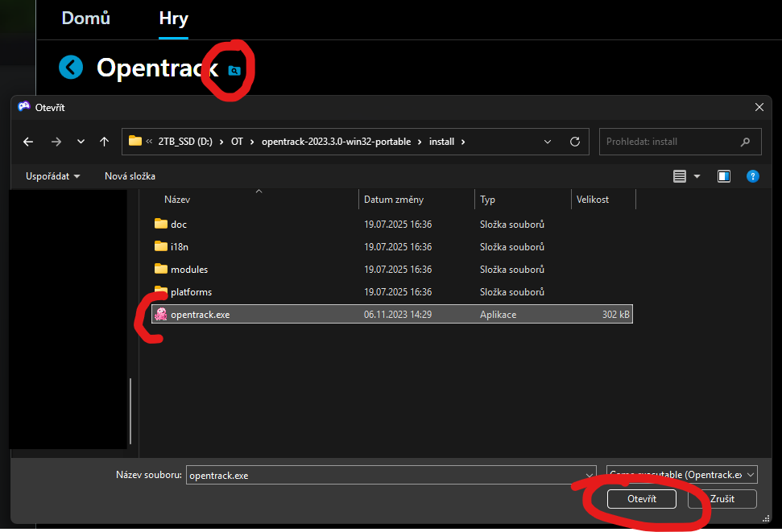Navigate to OT folder in the breadcrumb
The image size is (782, 532).
coord(237,142)
